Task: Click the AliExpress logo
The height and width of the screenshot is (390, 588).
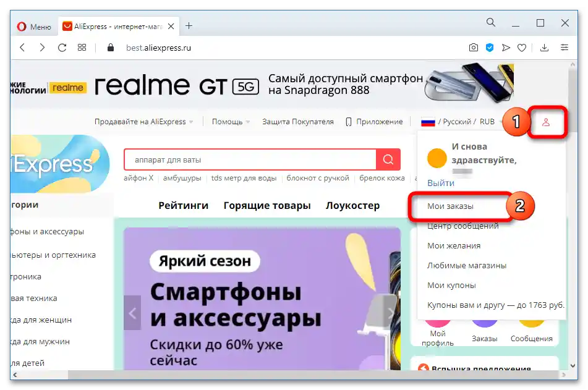Action: [60, 164]
